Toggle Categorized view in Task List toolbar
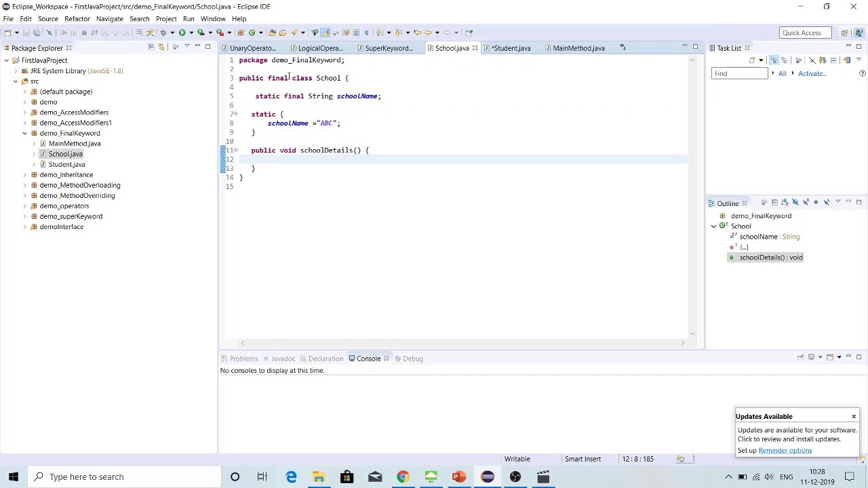Viewport: 868px width, 488px height. coord(774,60)
